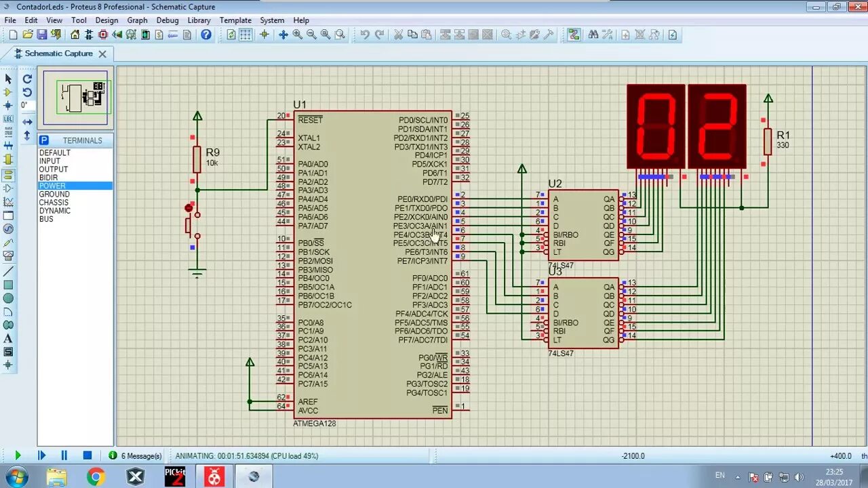Select the Terminals Mode tool in sidebar
868x488 pixels.
(x=8, y=174)
